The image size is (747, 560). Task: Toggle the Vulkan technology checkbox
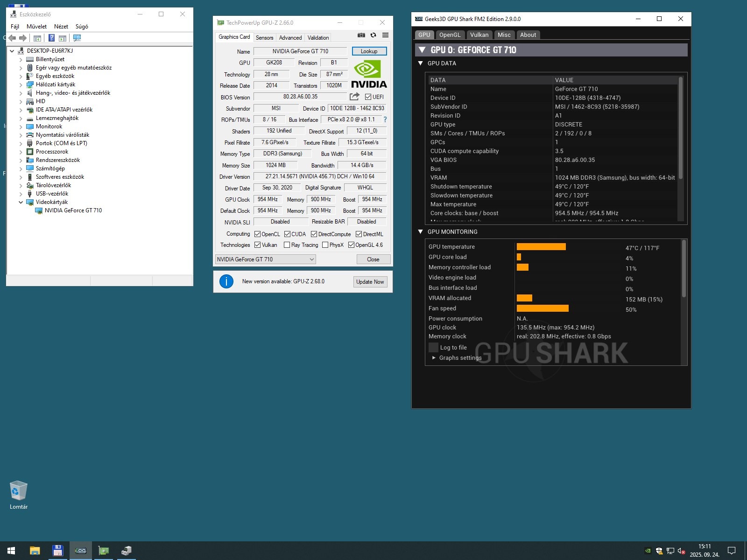click(x=257, y=245)
